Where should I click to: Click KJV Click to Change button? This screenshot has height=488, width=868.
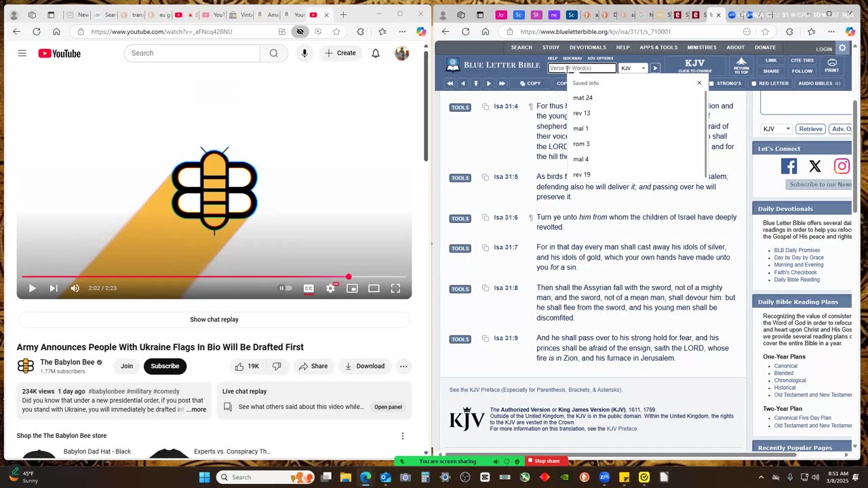click(695, 66)
